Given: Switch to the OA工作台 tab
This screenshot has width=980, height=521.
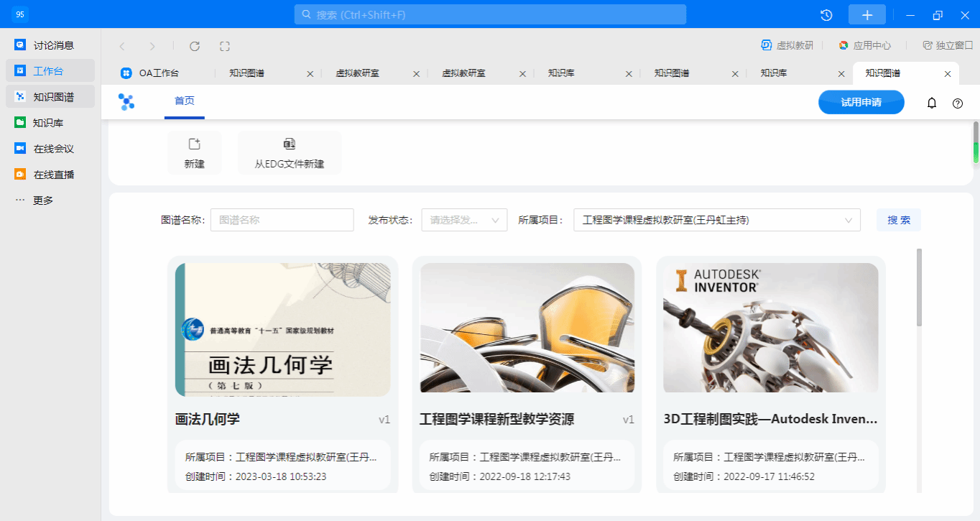Looking at the screenshot, I should [158, 73].
